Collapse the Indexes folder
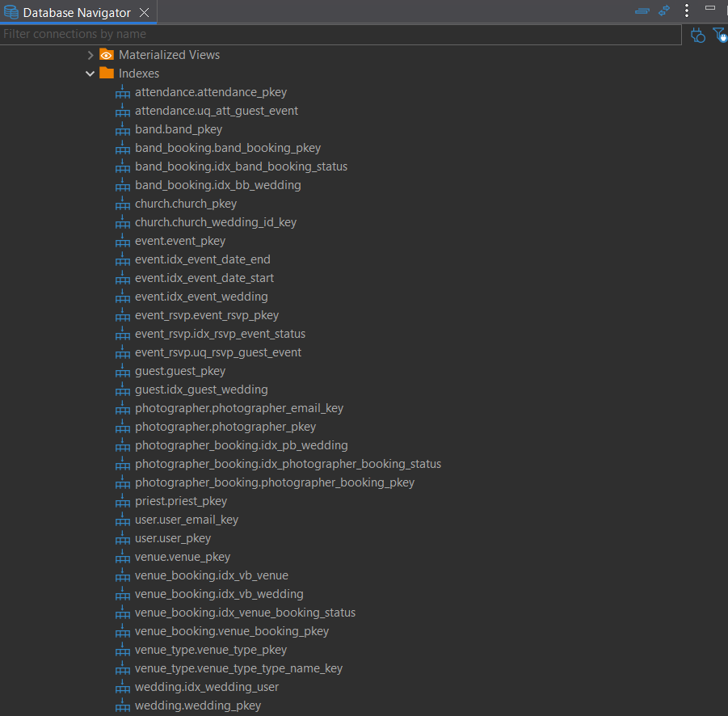Viewport: 728px width, 716px height. tap(90, 74)
